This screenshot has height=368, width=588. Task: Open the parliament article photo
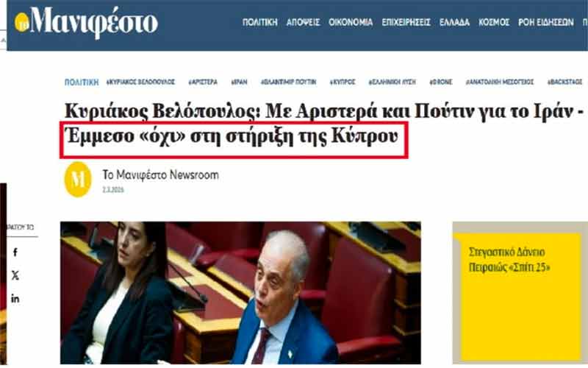(x=240, y=292)
